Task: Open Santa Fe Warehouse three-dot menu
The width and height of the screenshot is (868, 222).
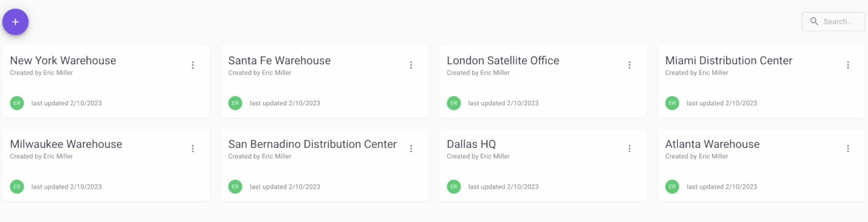Action: (411, 65)
